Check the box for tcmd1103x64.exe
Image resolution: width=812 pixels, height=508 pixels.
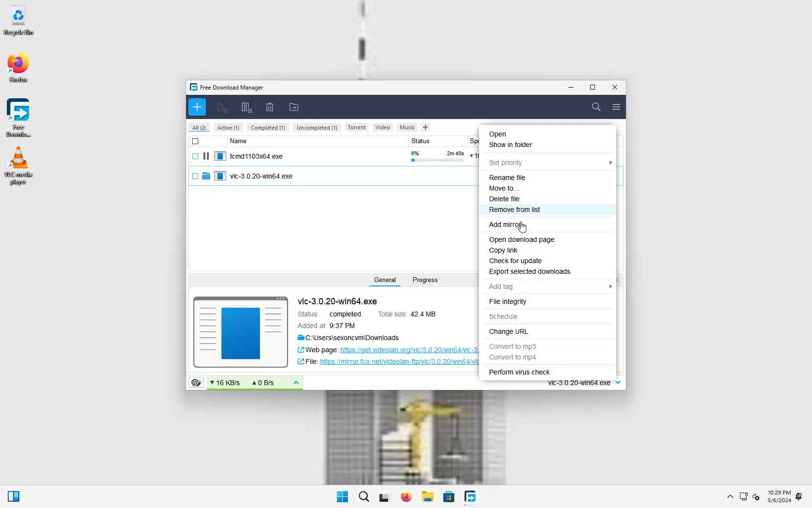click(195, 156)
